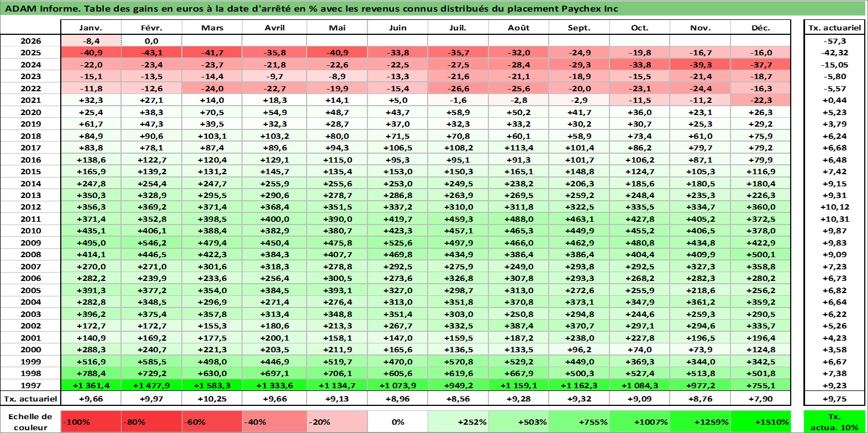This screenshot has width=868, height=433.
Task: Click the -42,32 actuarial rate for 2025
Action: (x=834, y=53)
